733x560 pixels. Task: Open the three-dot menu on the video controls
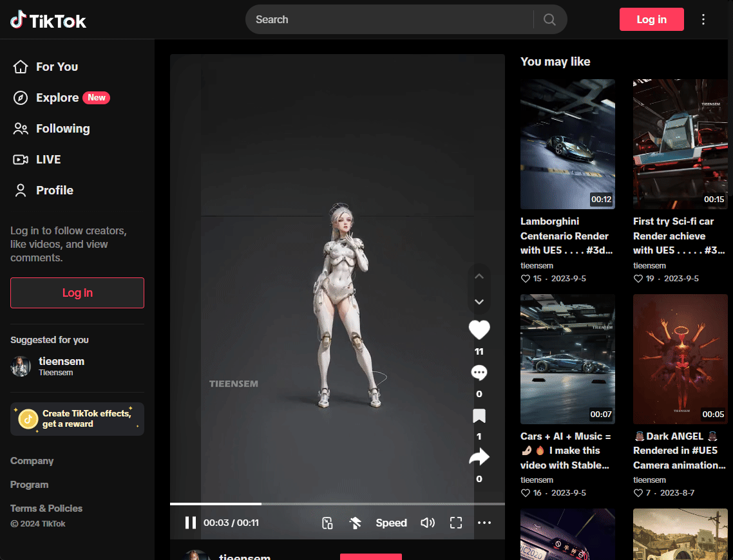pyautogui.click(x=484, y=523)
